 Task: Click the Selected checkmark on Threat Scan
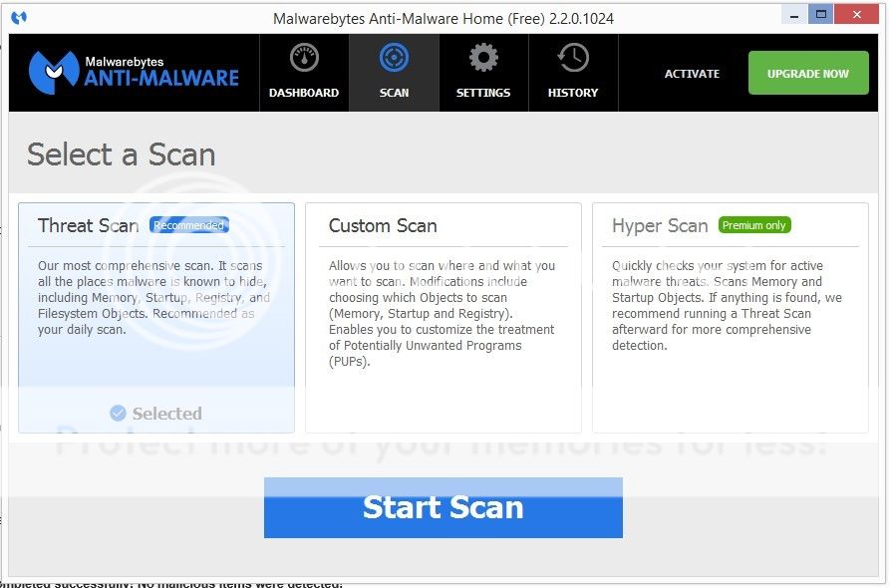tap(118, 414)
